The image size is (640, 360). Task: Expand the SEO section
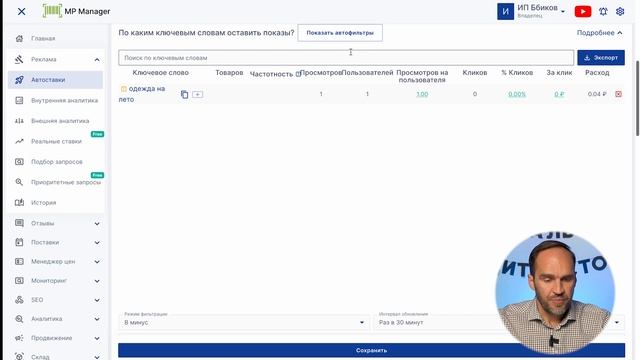pyautogui.click(x=97, y=300)
